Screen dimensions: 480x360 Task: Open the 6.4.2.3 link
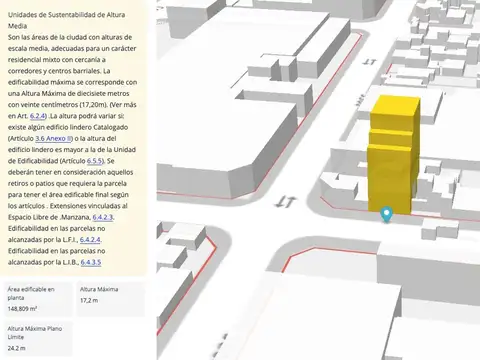point(103,217)
